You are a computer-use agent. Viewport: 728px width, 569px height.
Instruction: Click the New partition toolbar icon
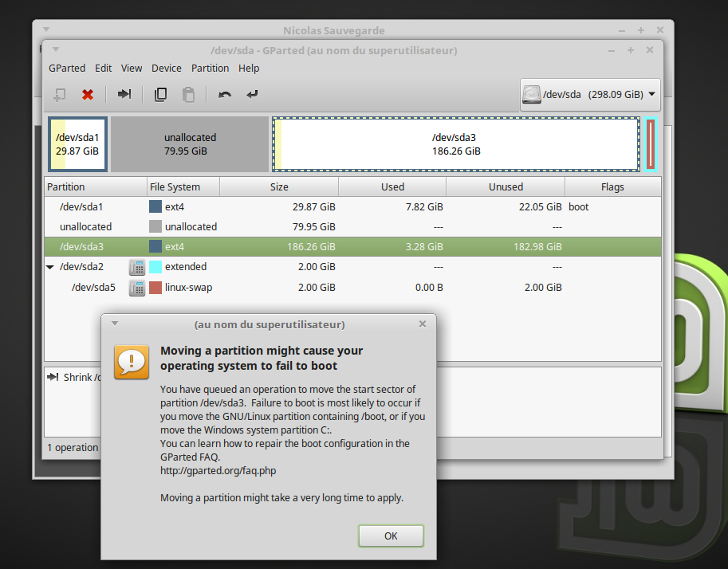(60, 95)
